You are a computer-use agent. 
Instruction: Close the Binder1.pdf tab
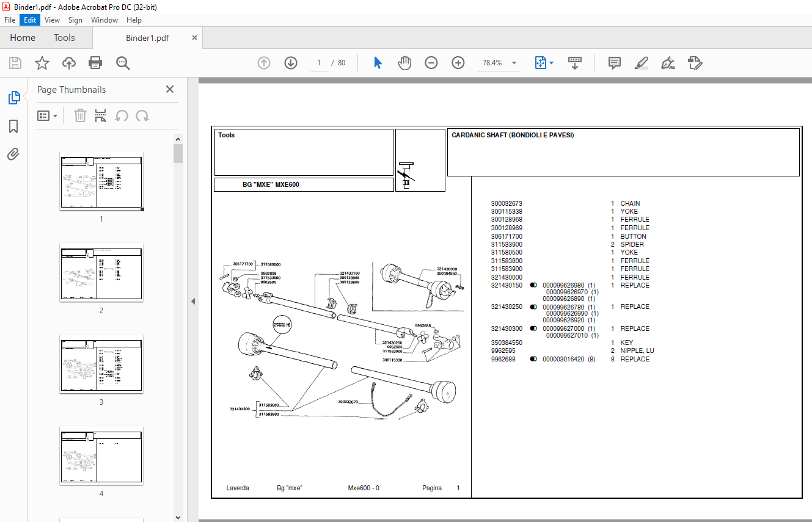(195, 38)
